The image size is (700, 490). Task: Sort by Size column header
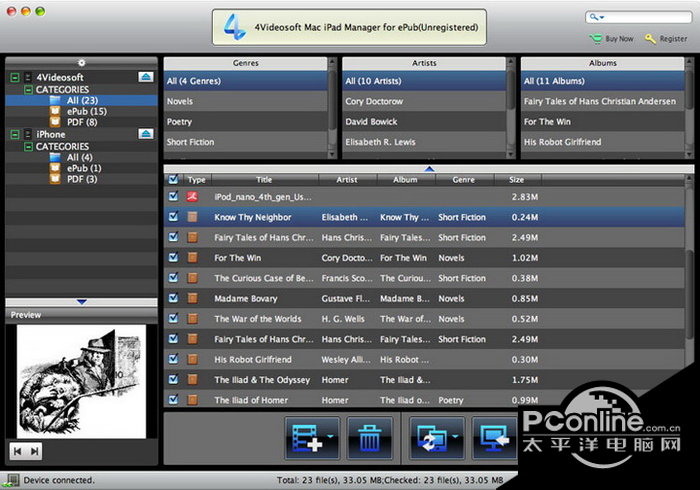(517, 179)
